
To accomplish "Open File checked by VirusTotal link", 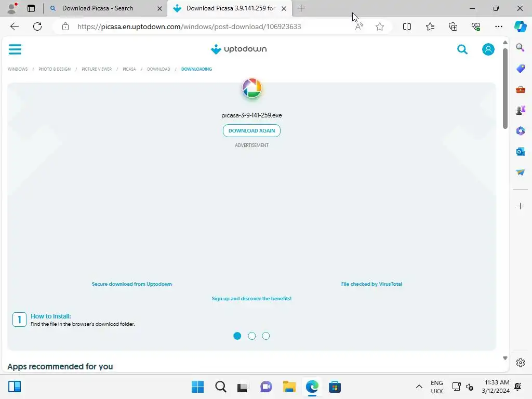I will tap(371, 284).
